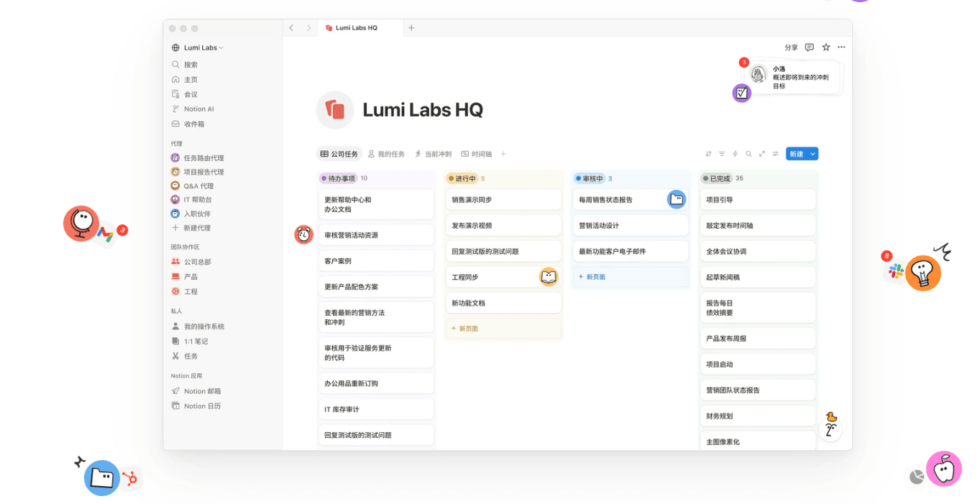The height and width of the screenshot is (504, 980).
Task: Add 新页面 in the 审核中 column
Action: pos(631,277)
